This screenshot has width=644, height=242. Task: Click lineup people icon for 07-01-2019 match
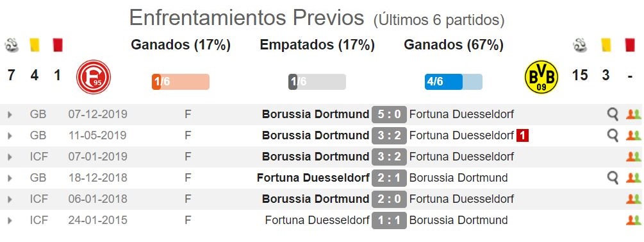(x=633, y=157)
